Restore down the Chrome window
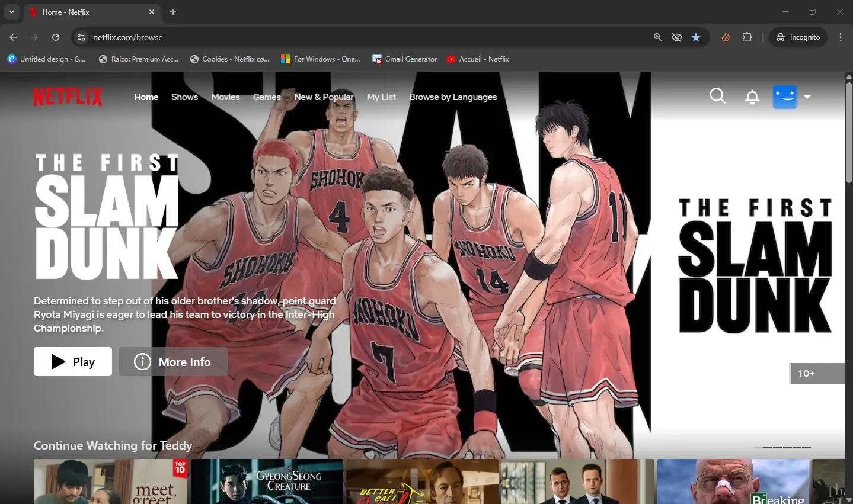The height and width of the screenshot is (504, 853). click(813, 12)
